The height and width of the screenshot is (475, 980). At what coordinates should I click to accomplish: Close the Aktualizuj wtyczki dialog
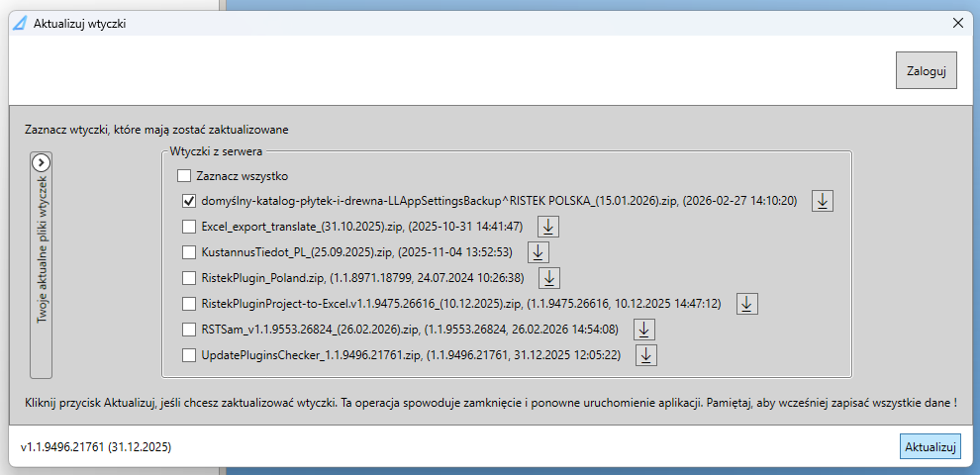pyautogui.click(x=957, y=22)
